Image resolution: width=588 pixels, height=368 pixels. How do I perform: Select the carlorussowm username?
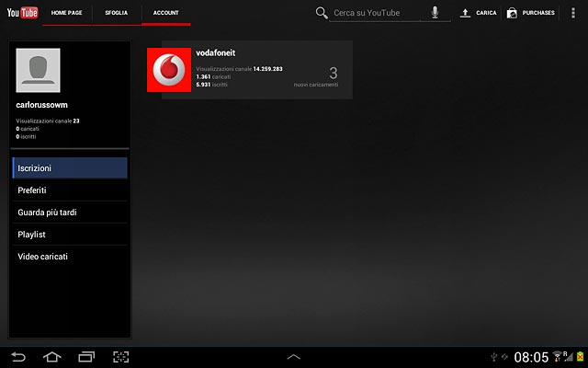pyautogui.click(x=41, y=105)
